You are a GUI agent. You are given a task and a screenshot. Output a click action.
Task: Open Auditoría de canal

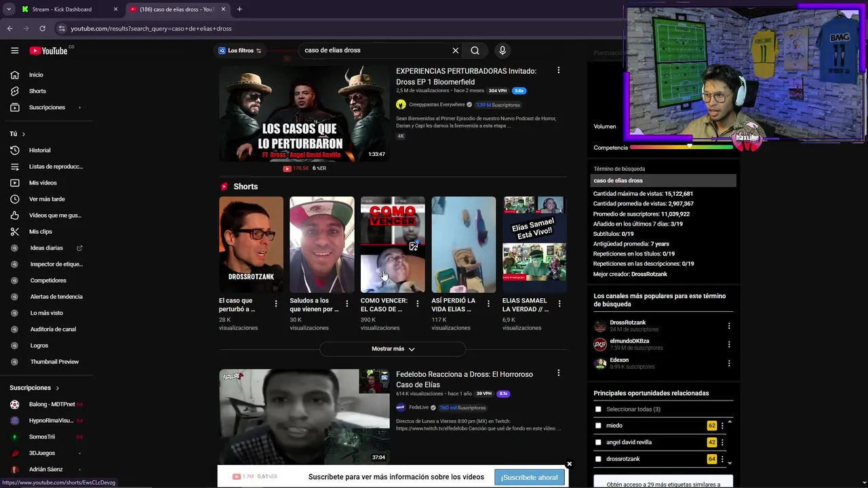53,329
